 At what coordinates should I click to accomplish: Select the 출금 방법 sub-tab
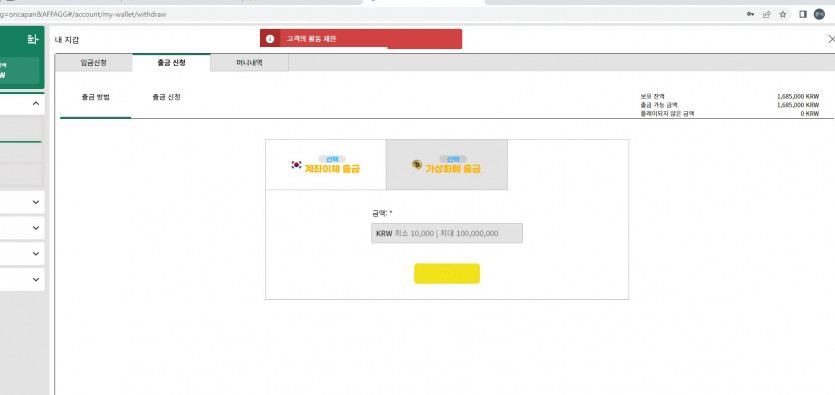96,98
